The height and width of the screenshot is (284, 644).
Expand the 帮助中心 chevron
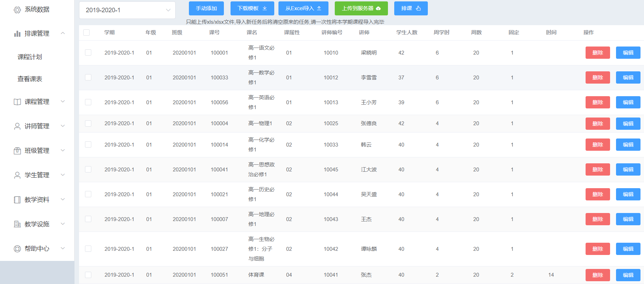pos(63,248)
